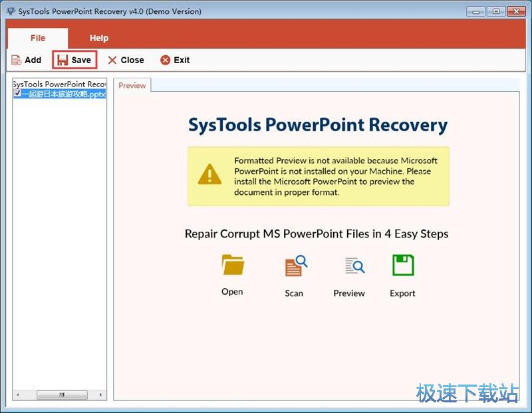This screenshot has width=532, height=413.
Task: Maximize the SysTools window
Action: 495,11
